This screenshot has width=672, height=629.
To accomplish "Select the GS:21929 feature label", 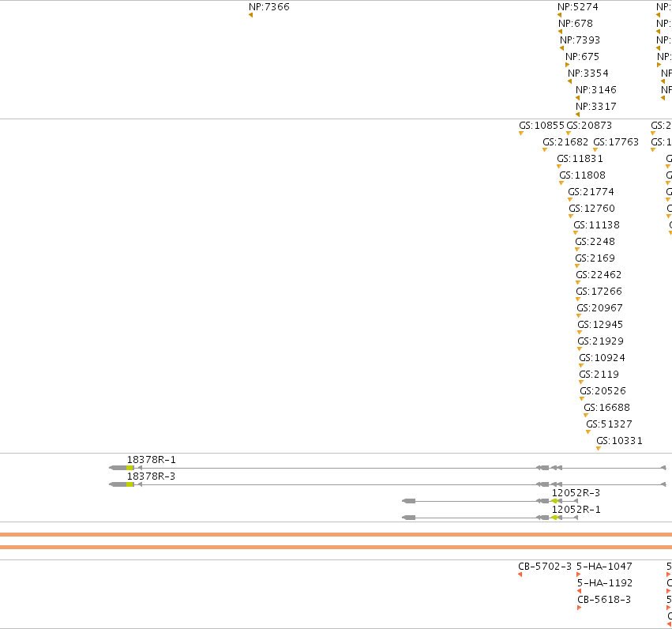I will (600, 341).
